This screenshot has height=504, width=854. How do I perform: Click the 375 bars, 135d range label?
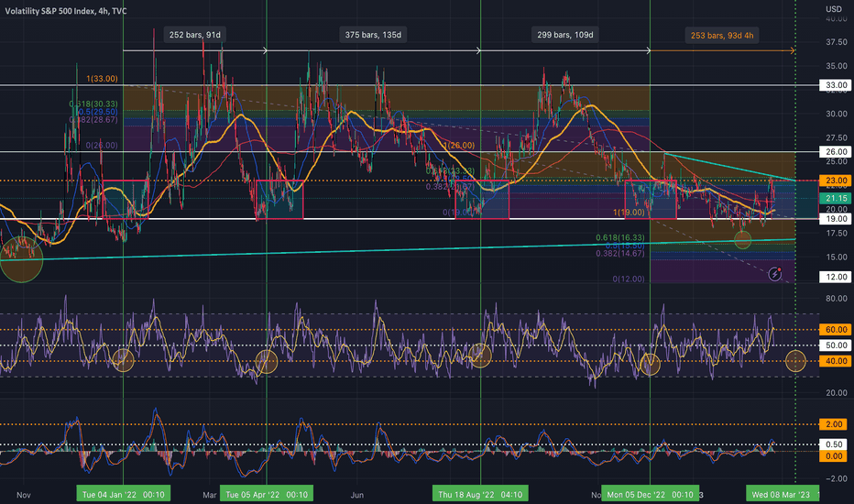tap(373, 35)
